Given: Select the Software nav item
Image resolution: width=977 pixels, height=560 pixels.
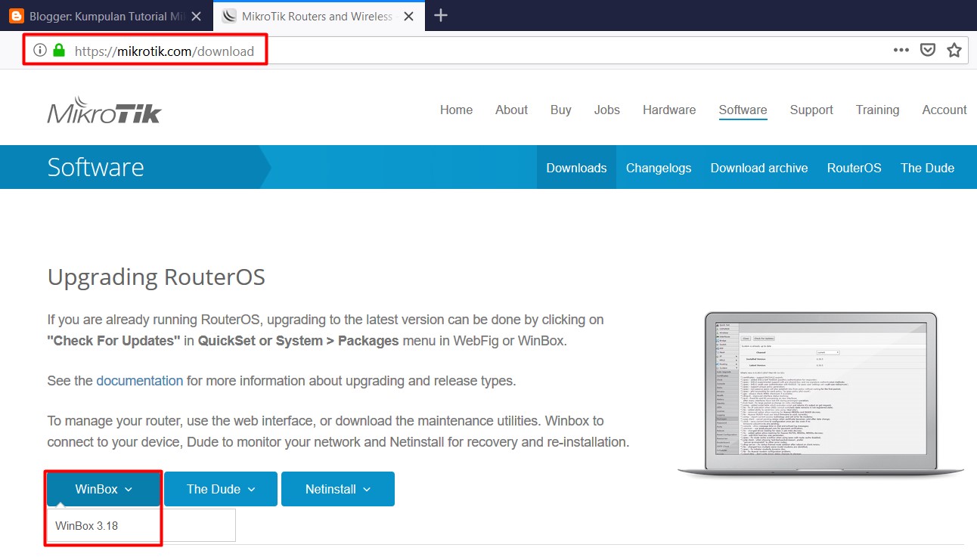Looking at the screenshot, I should 743,110.
